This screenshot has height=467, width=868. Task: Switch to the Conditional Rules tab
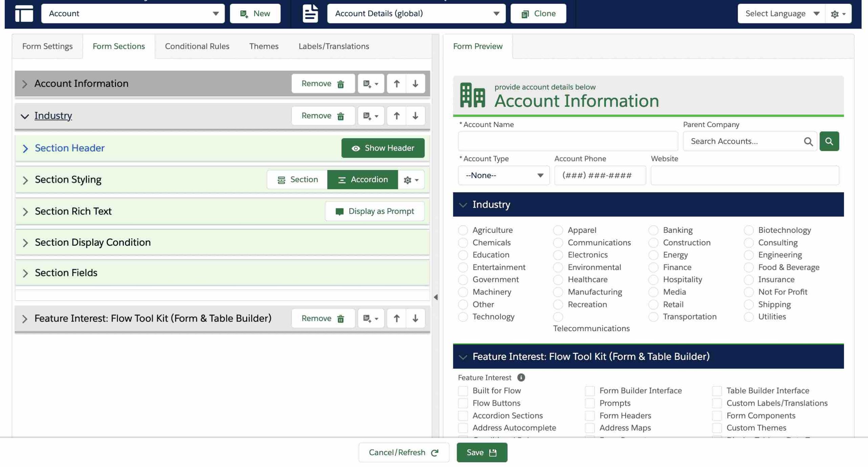197,46
